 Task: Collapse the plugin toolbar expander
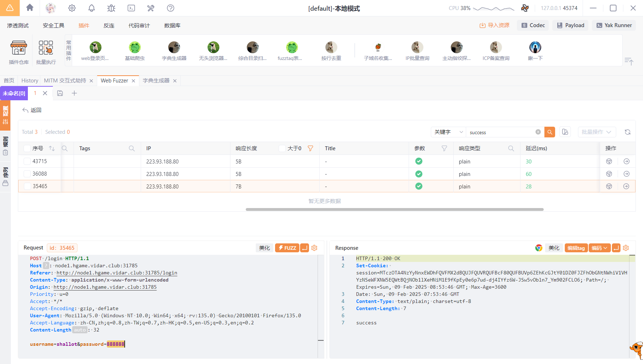click(x=629, y=61)
